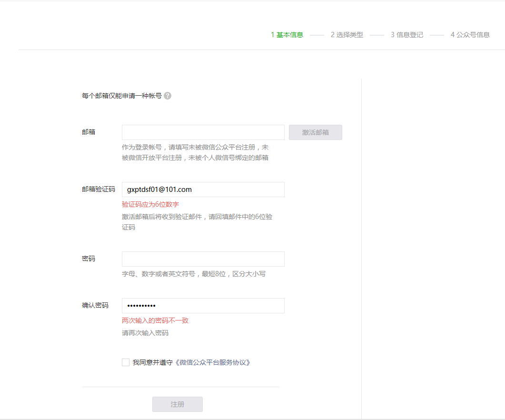Image resolution: width=505 pixels, height=420 pixels.
Task: Go to step 1 基本信息
Action: (x=287, y=35)
